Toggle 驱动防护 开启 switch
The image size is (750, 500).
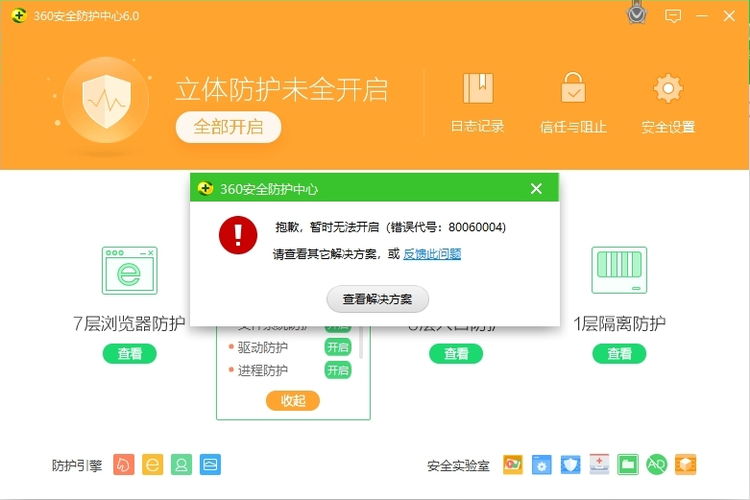[x=338, y=347]
